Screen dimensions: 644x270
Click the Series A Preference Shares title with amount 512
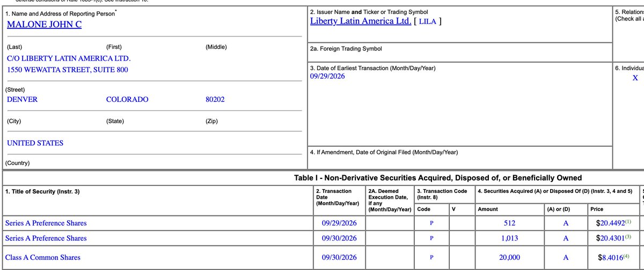46,223
